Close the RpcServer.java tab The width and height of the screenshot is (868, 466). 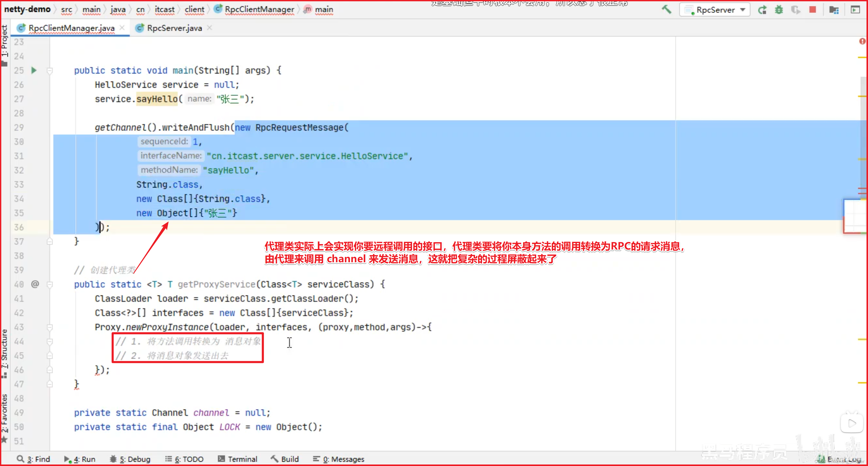point(210,28)
